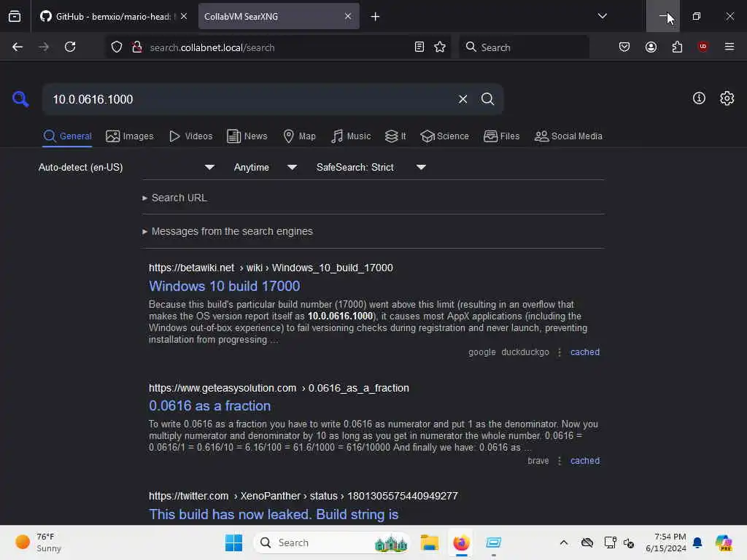
Task: Close the CollabVM SearXNG tab
Action: [348, 16]
